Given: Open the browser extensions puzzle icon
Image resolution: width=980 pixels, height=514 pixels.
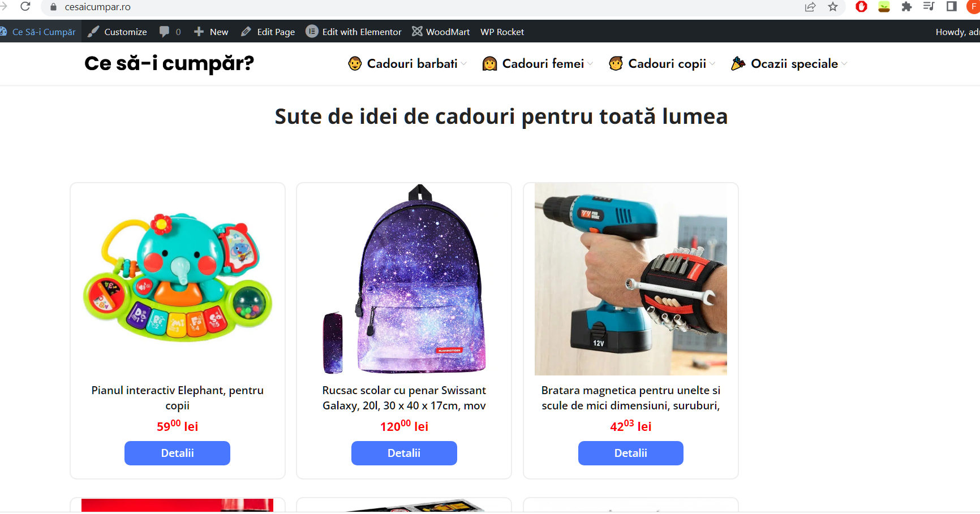Looking at the screenshot, I should point(906,7).
